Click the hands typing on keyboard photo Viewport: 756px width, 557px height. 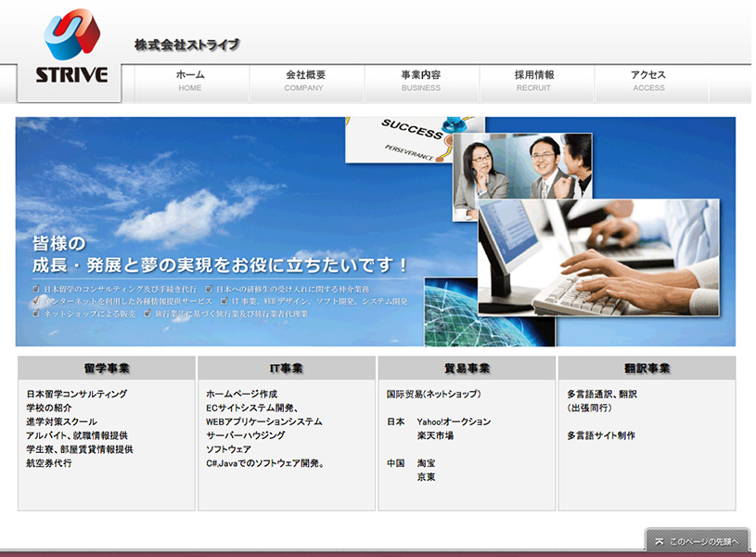(x=612, y=269)
